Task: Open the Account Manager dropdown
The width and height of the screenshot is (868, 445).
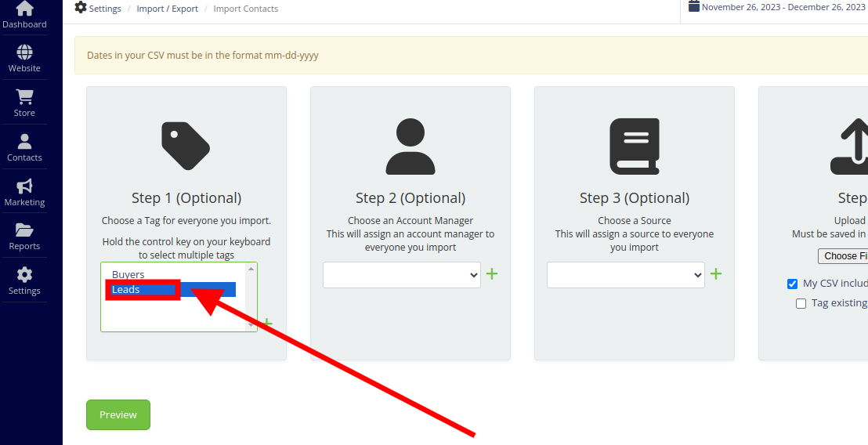Action: coord(402,275)
